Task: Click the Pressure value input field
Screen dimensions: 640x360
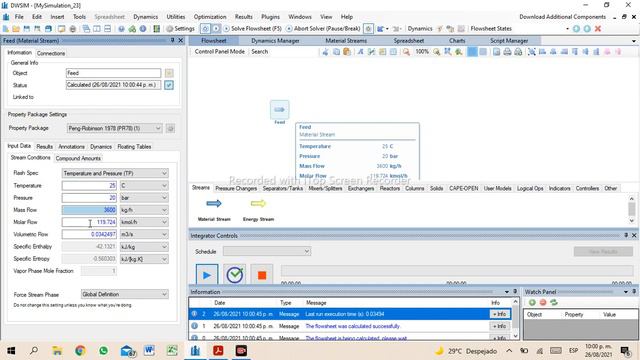Action: point(89,198)
